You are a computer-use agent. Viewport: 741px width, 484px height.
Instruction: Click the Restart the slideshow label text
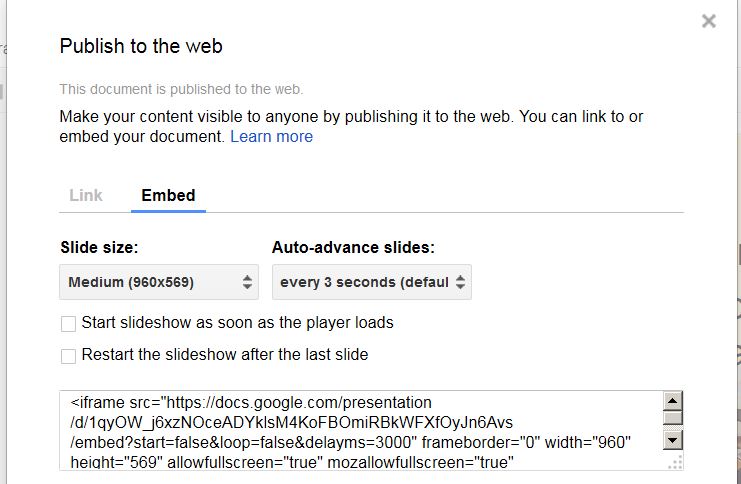[x=224, y=354]
